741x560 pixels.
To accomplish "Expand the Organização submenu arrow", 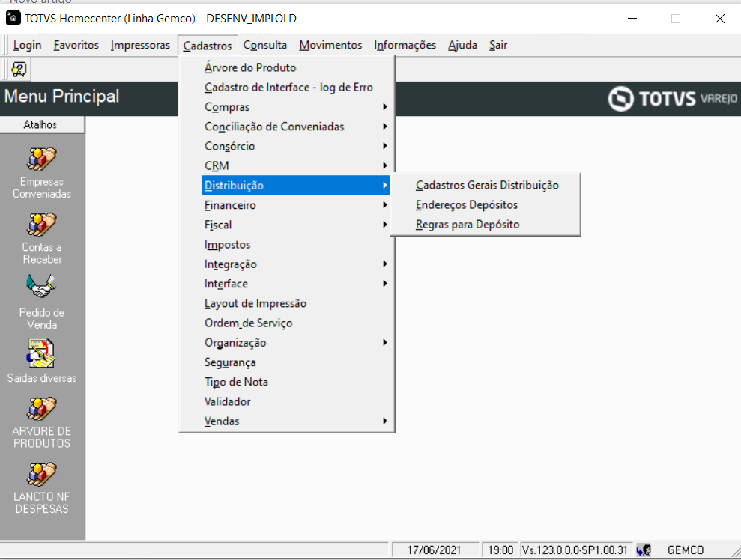I will (x=385, y=342).
